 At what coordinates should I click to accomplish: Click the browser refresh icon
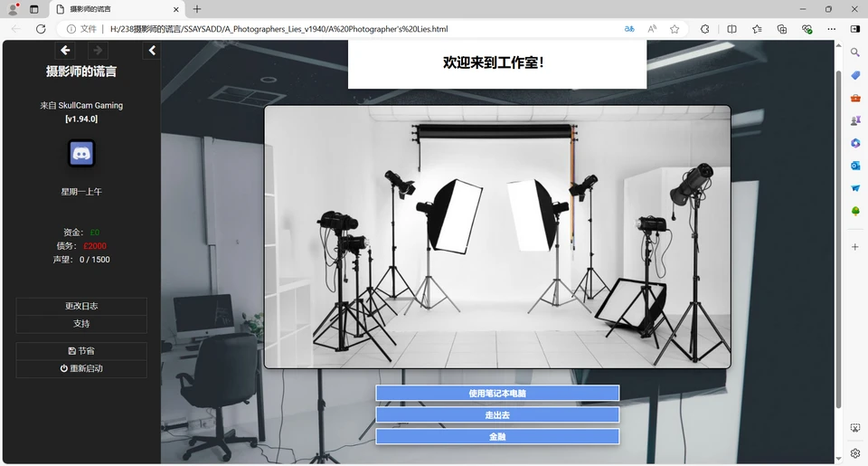click(41, 29)
